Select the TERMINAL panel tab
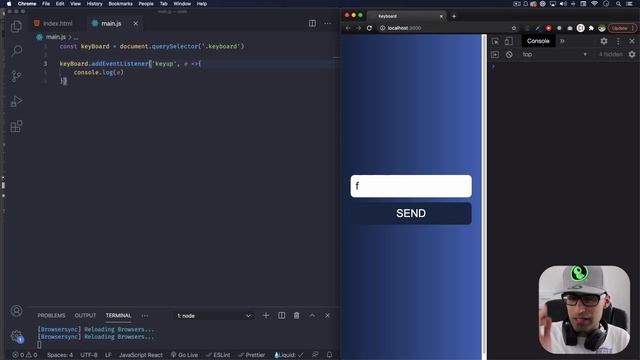640x360 pixels. point(118,316)
